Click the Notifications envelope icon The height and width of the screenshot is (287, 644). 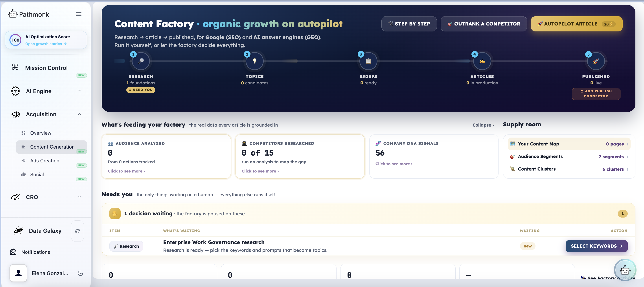tap(13, 252)
